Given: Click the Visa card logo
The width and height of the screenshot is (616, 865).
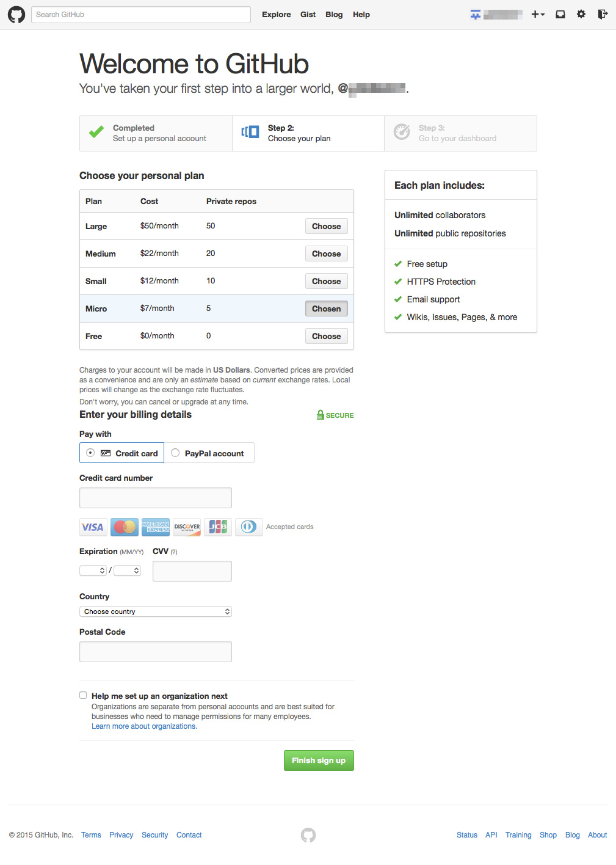Looking at the screenshot, I should click(93, 527).
